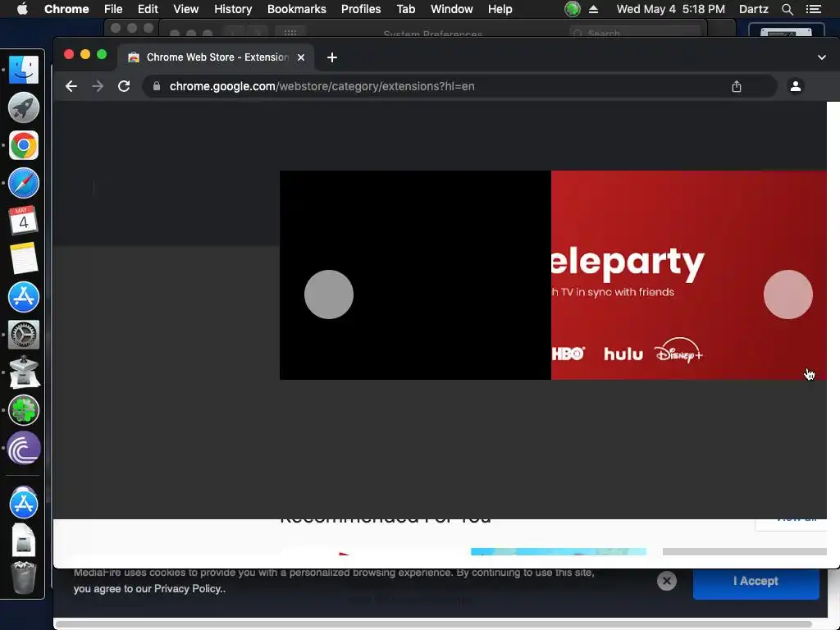Open App Store icon in dock
This screenshot has height=630, width=840.
24,297
